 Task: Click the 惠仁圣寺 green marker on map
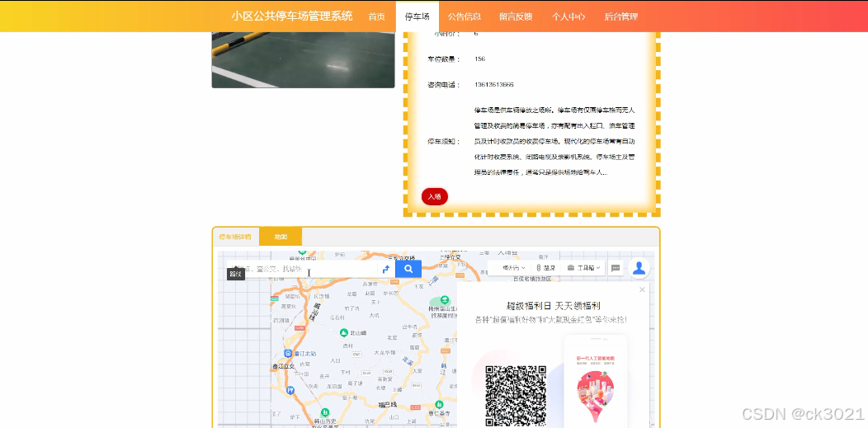(439, 404)
